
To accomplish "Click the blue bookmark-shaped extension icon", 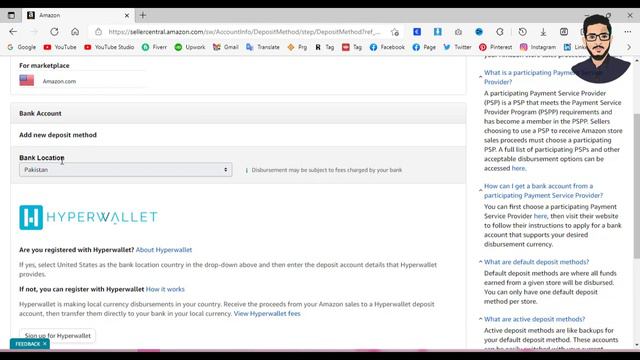I will click(438, 31).
